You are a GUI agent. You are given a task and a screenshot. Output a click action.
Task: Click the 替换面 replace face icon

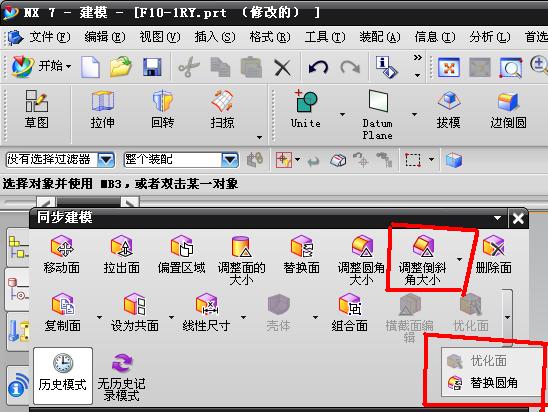coord(301,246)
